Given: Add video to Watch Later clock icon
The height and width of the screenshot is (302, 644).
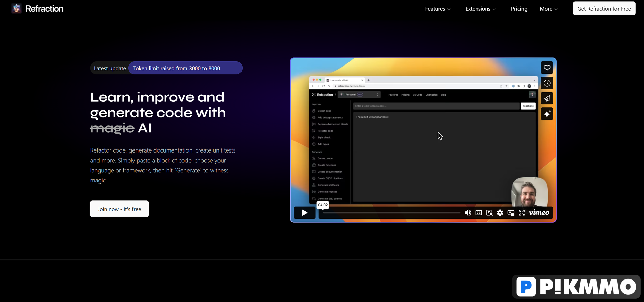Looking at the screenshot, I should click(x=547, y=83).
